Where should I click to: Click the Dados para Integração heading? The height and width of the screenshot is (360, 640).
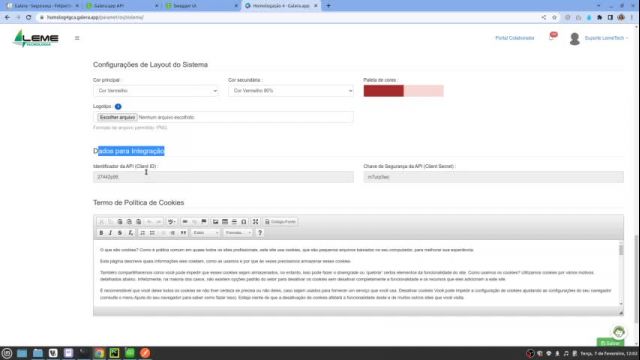tap(129, 151)
